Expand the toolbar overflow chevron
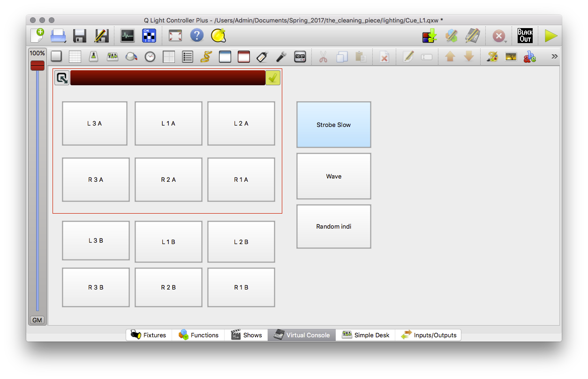Image resolution: width=588 pixels, height=379 pixels. point(554,56)
